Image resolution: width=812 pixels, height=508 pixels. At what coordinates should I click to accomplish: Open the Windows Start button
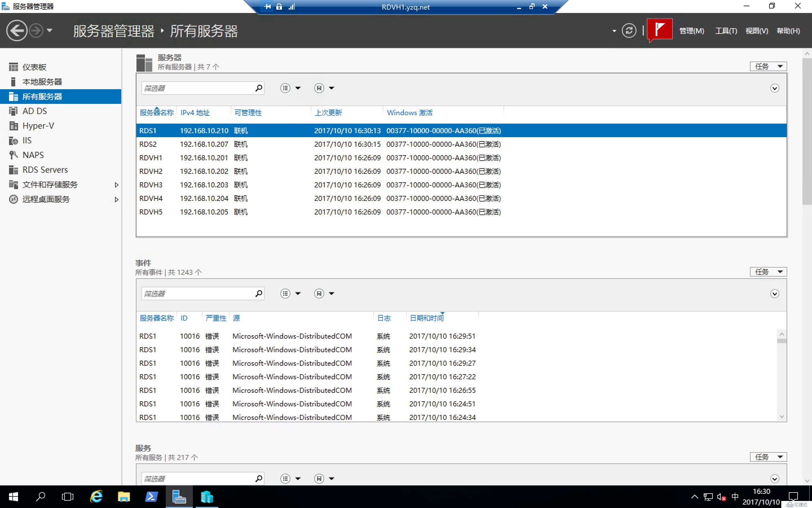14,497
